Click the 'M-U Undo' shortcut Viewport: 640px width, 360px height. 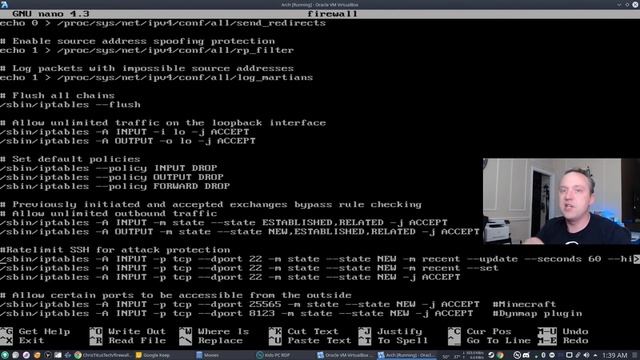[563, 331]
